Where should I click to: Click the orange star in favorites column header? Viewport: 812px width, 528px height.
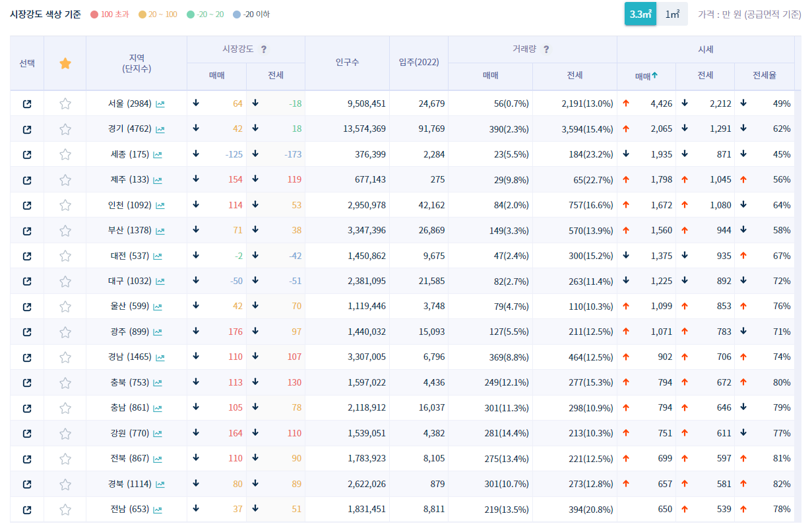pyautogui.click(x=65, y=63)
